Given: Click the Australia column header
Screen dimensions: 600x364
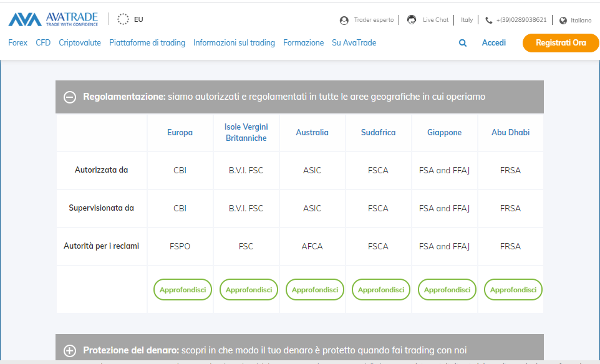Looking at the screenshot, I should click(312, 133).
